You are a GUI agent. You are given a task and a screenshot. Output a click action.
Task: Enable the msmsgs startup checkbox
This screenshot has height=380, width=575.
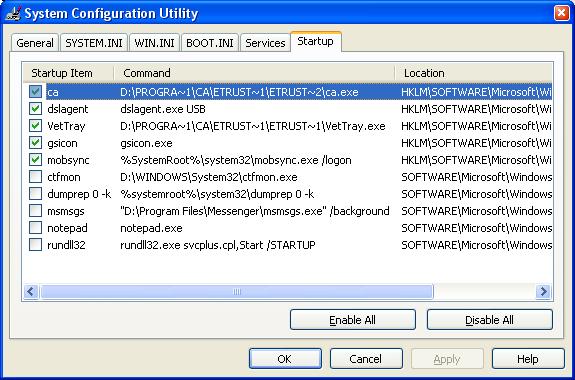click(36, 211)
